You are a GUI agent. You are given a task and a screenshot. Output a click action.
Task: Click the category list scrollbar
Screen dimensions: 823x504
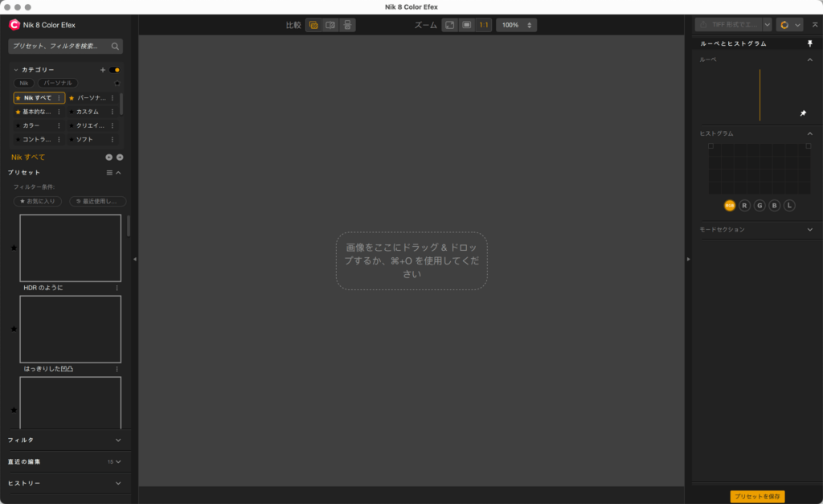[x=121, y=104]
